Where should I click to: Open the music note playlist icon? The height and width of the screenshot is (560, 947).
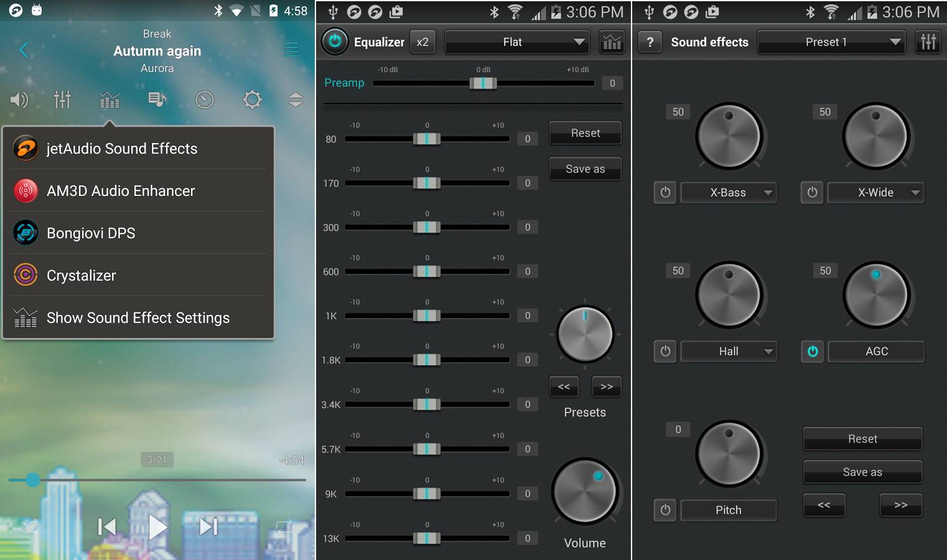tap(157, 100)
